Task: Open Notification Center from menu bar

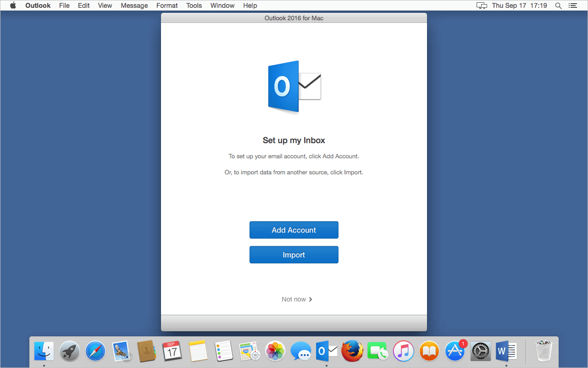Action: [x=572, y=6]
